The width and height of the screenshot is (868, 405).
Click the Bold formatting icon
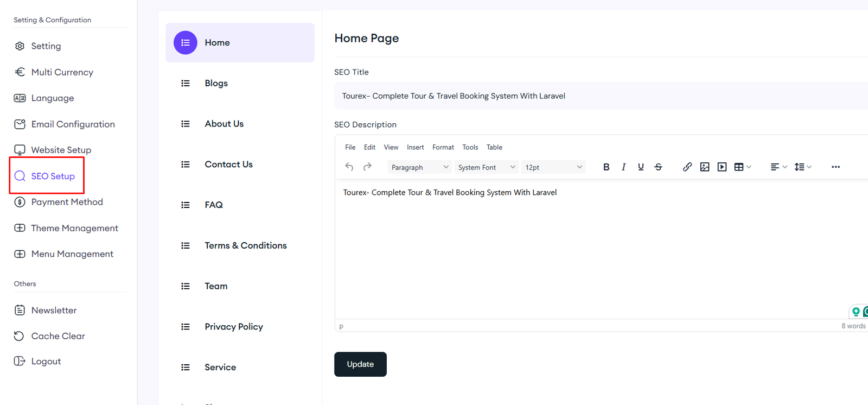click(606, 167)
